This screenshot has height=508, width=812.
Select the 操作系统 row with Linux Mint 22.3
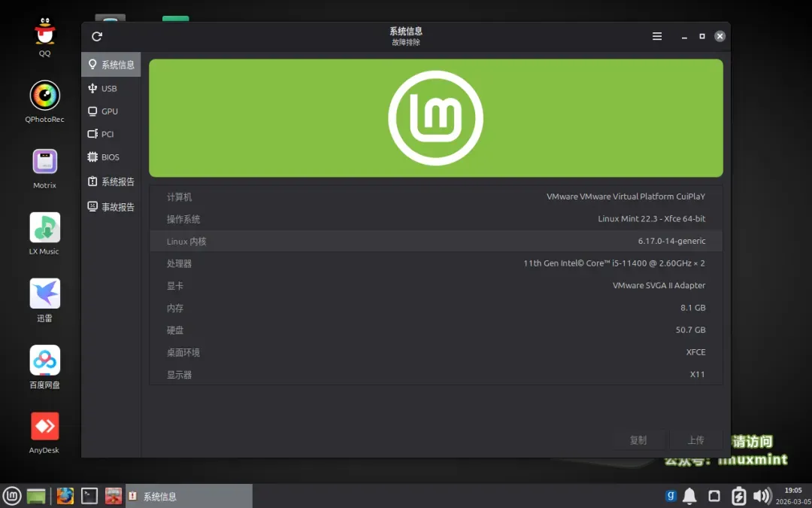(436, 219)
